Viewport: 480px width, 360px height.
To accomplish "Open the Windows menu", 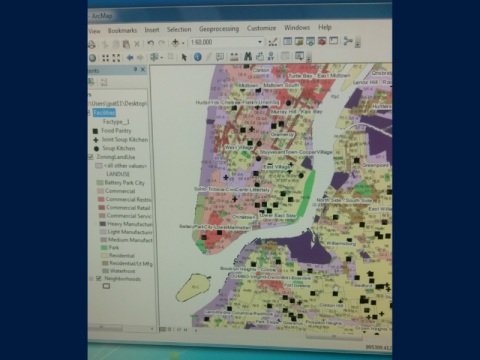I will click(297, 28).
